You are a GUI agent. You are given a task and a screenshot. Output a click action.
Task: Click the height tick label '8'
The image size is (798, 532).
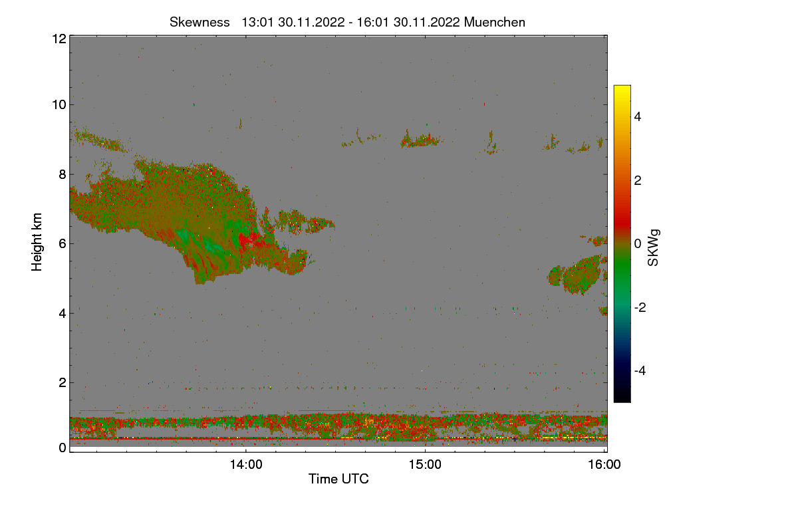62,174
